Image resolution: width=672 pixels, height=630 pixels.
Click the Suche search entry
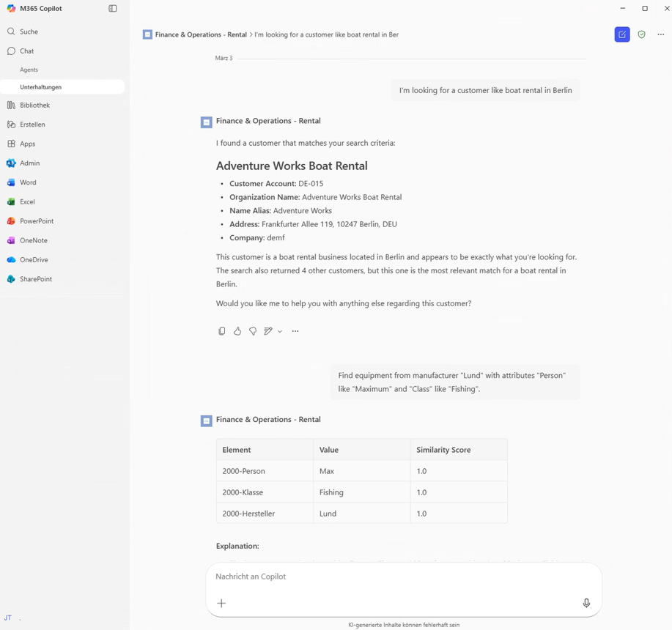[x=29, y=31]
